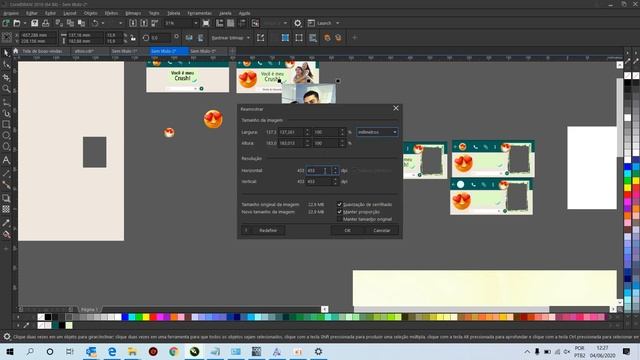Open Microsoft Edge from the taskbar
640x360 pixels.
(112, 351)
